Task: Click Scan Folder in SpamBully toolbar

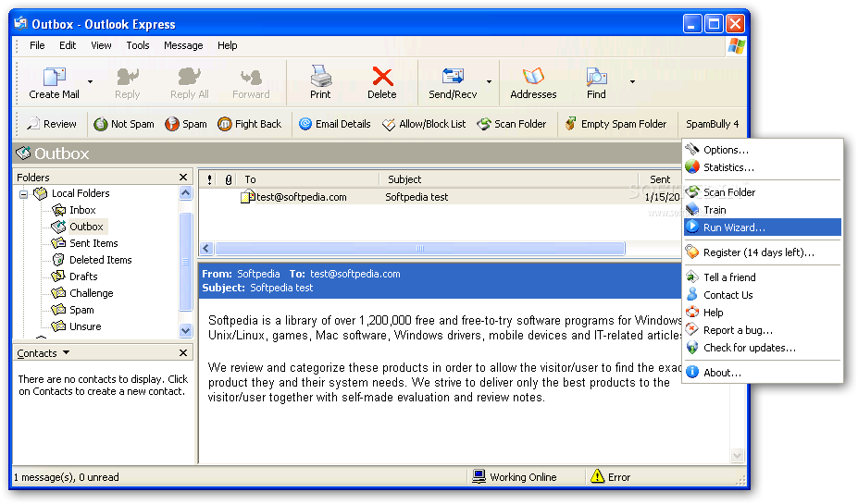Action: tap(512, 124)
